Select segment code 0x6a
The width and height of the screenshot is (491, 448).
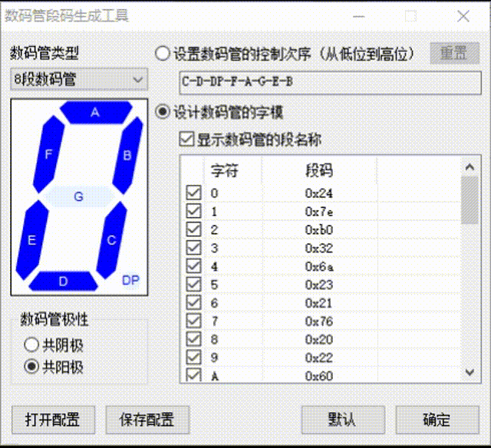pyautogui.click(x=319, y=266)
